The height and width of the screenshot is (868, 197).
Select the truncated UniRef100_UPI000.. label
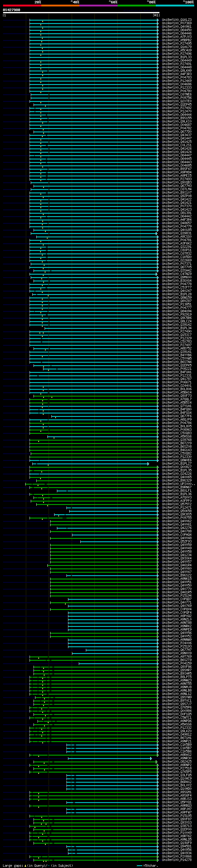click(178, 484)
